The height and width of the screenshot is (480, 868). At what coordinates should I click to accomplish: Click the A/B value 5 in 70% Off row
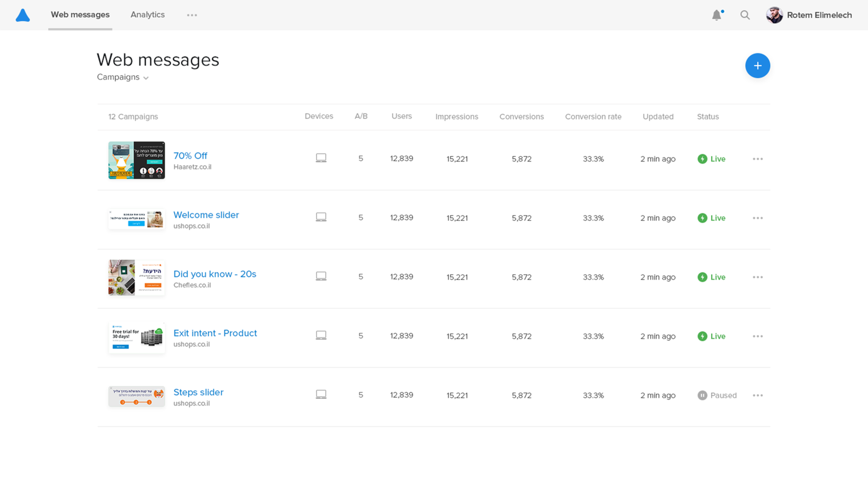coord(361,159)
